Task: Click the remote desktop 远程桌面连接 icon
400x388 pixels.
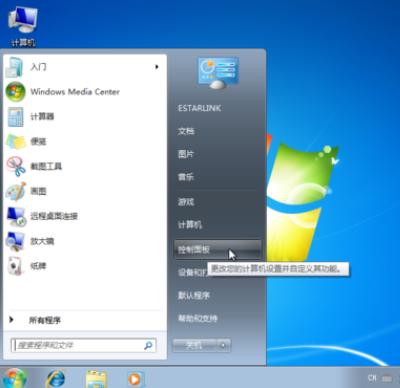Action: tap(16, 216)
